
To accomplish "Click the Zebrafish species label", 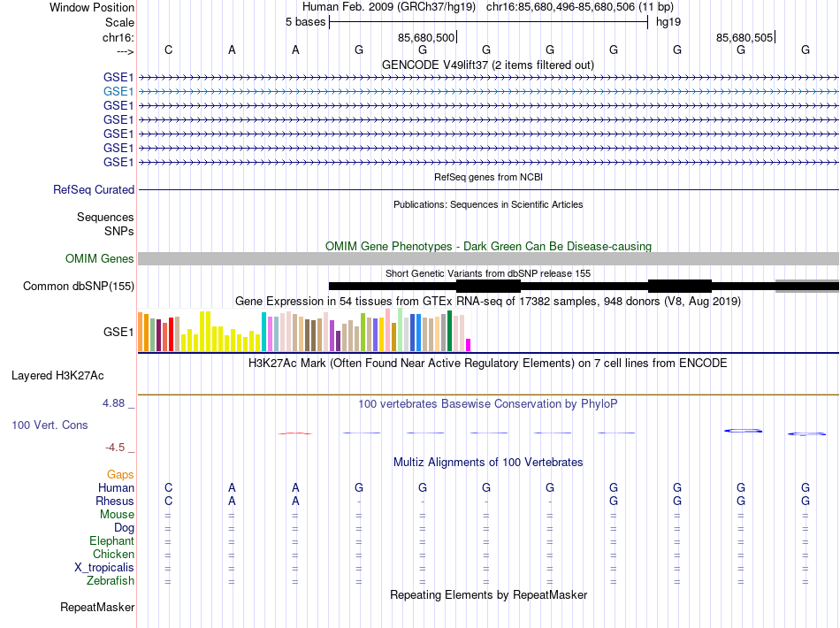I will pyautogui.click(x=111, y=581).
